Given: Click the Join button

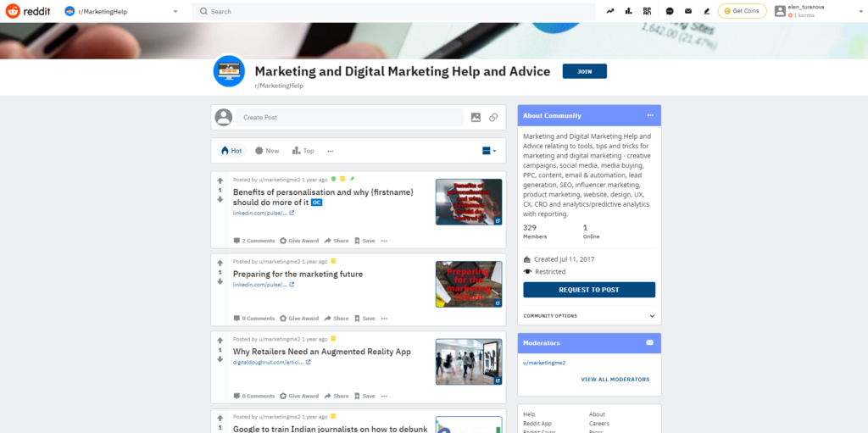Looking at the screenshot, I should (x=584, y=72).
